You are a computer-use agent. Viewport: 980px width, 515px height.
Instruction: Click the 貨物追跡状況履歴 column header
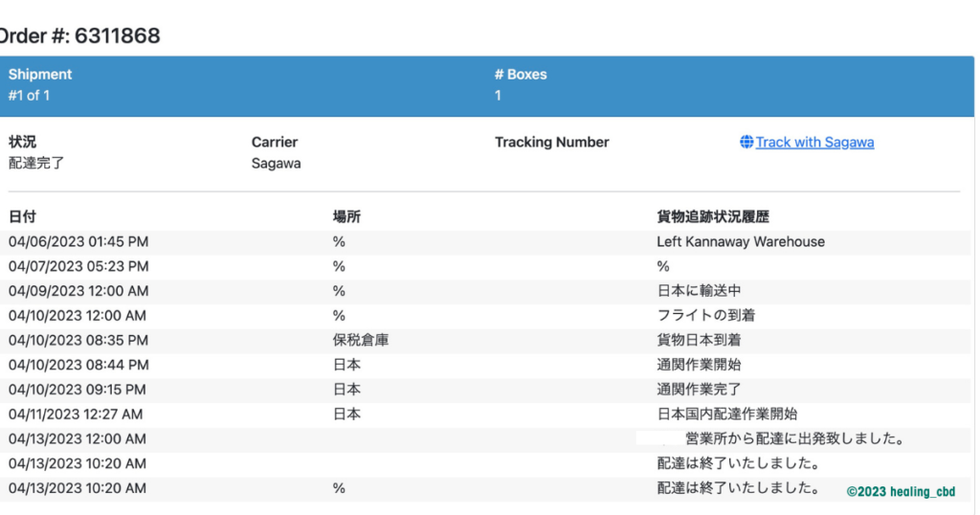pos(713,217)
